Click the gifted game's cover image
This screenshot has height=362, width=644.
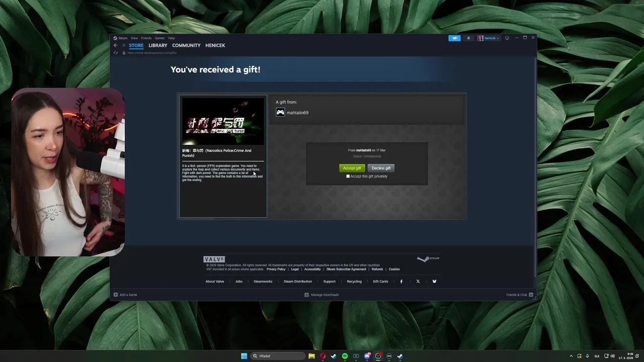pyautogui.click(x=223, y=121)
